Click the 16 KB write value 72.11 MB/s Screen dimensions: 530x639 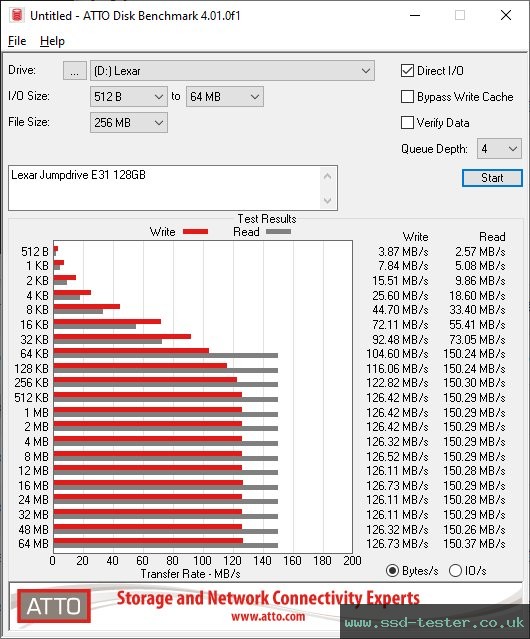point(400,324)
